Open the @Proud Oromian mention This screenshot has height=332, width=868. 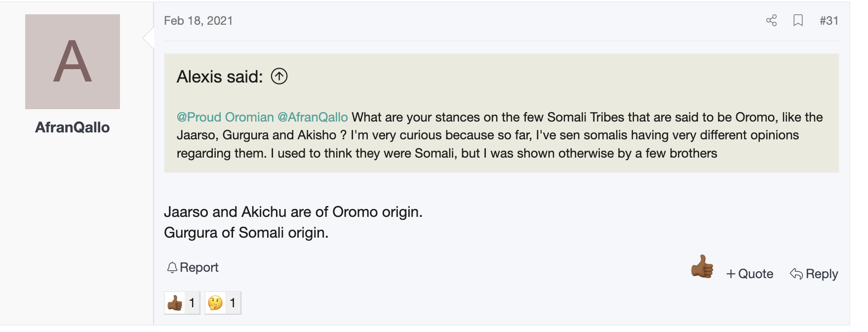[x=225, y=117]
